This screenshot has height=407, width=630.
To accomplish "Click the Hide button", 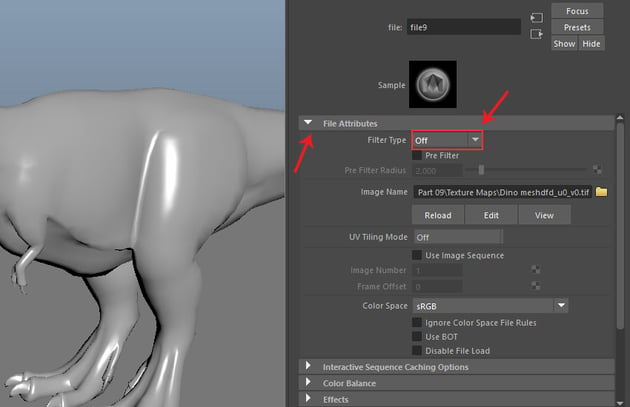I will 591,44.
